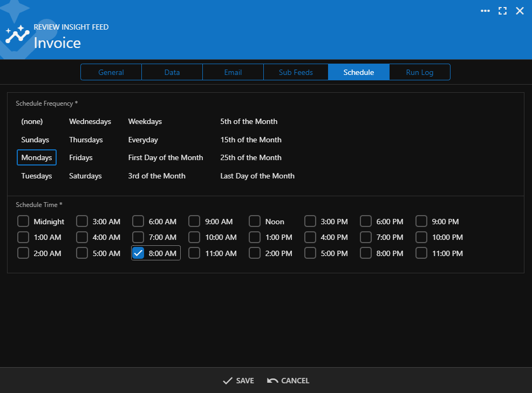Check the 11:00 PM box
This screenshot has width=532, height=393.
421,253
